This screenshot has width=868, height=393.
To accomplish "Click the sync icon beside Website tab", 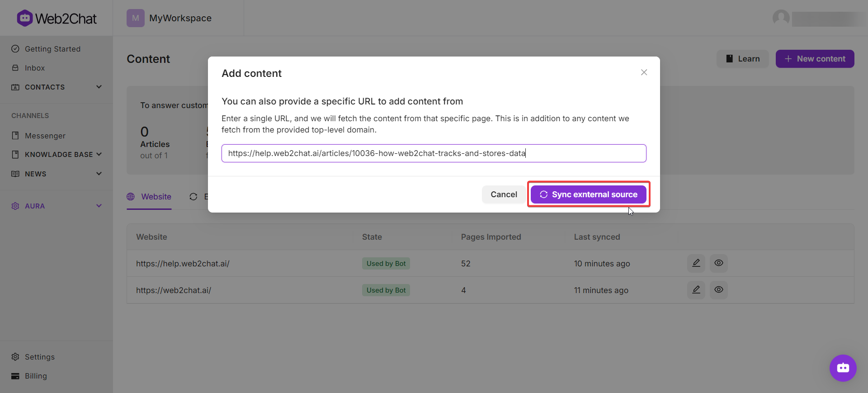I will tap(193, 197).
